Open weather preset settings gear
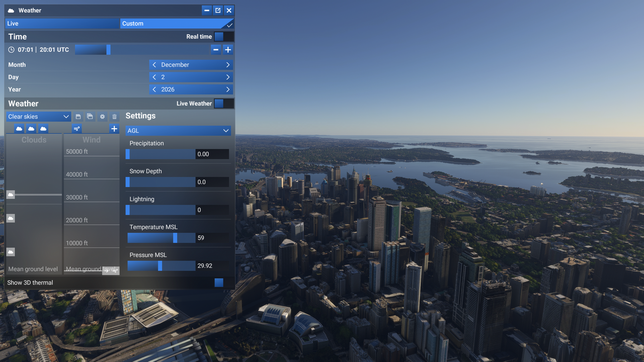The height and width of the screenshot is (362, 644). click(102, 117)
